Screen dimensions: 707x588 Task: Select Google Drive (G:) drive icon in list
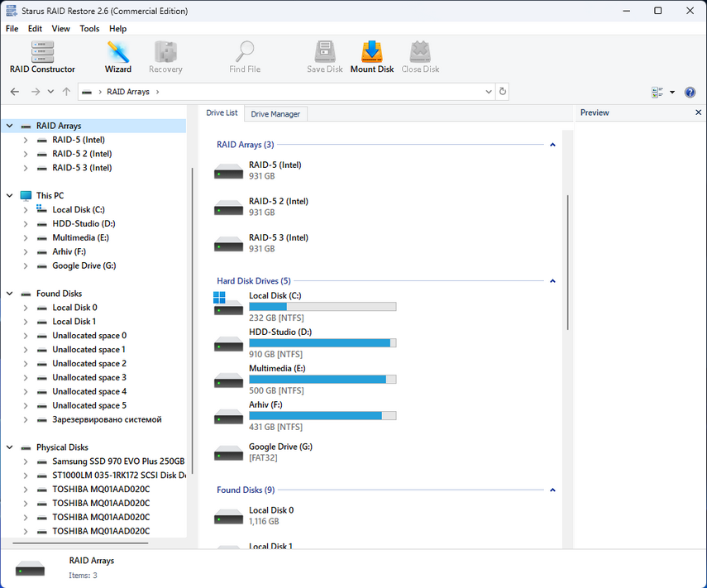228,452
